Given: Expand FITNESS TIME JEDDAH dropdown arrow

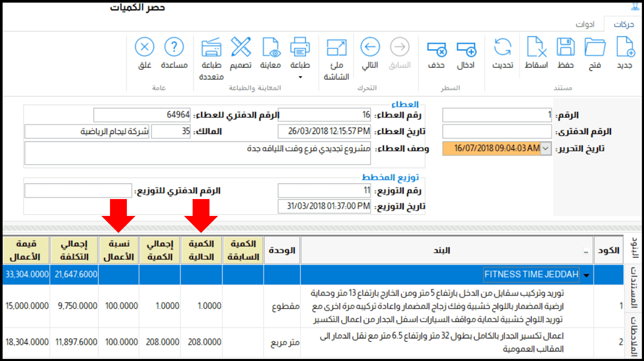Looking at the screenshot, I should (x=586, y=275).
